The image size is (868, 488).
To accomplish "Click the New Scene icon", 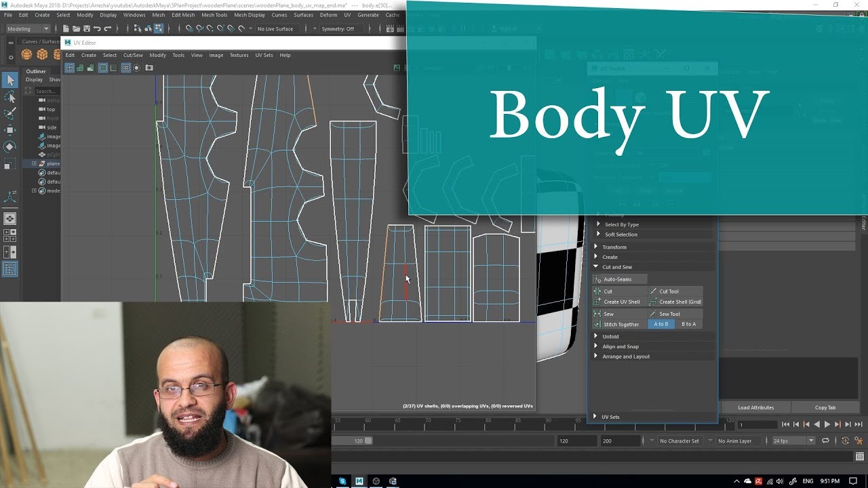I will click(x=66, y=28).
